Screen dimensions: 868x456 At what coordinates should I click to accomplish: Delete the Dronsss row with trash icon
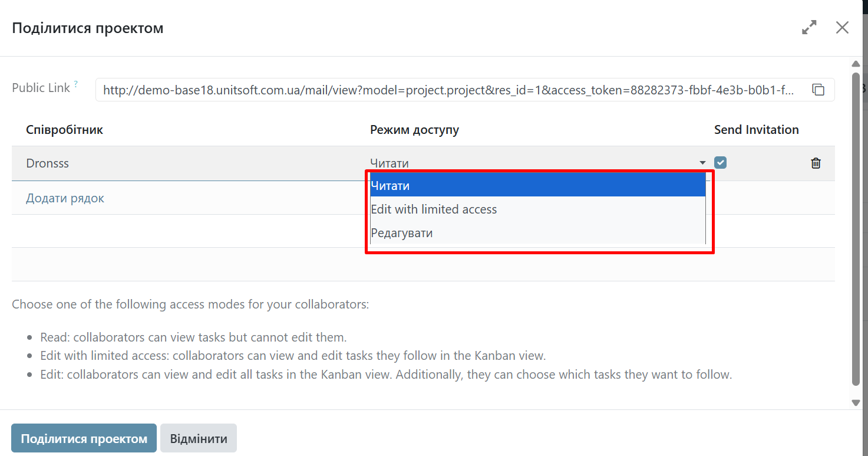816,163
